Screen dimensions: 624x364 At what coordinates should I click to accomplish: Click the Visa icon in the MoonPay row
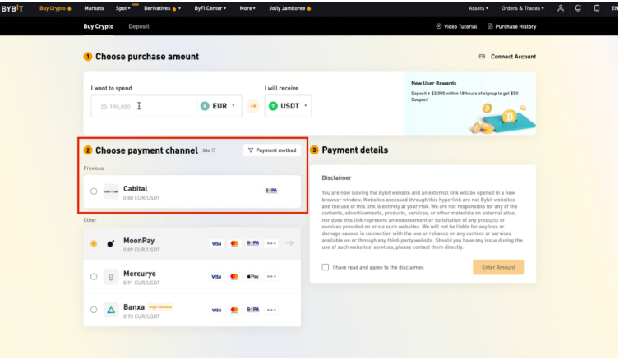pyautogui.click(x=216, y=243)
